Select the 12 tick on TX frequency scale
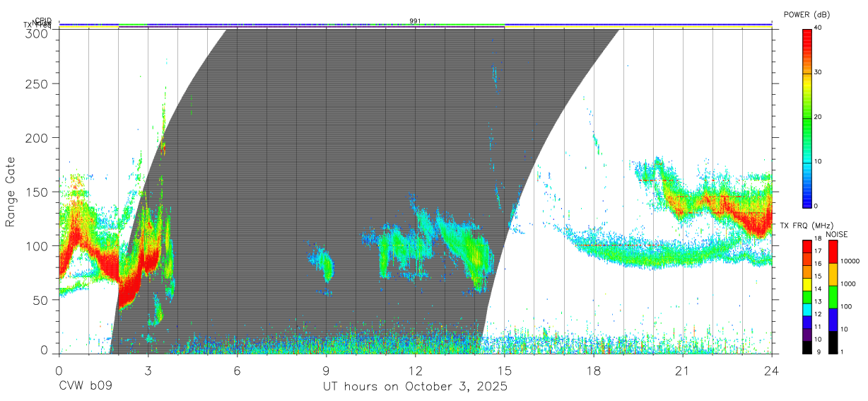This screenshot has width=868, height=401. [817, 314]
